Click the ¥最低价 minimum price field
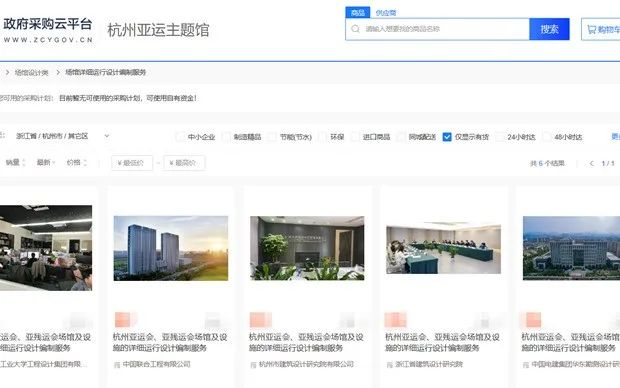Image resolution: width=620 pixels, height=388 pixels. [x=132, y=163]
